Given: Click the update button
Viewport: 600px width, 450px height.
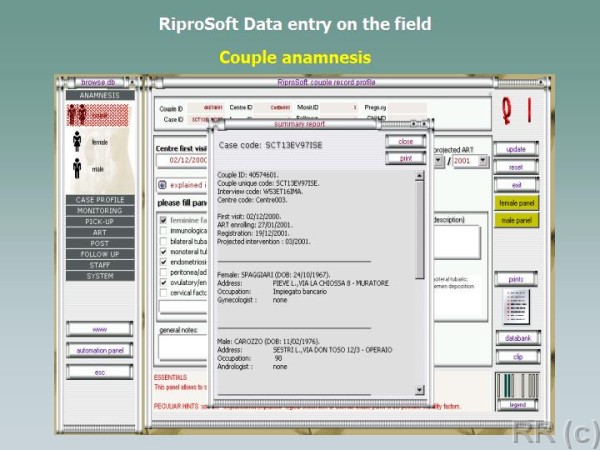Looking at the screenshot, I should click(516, 149).
